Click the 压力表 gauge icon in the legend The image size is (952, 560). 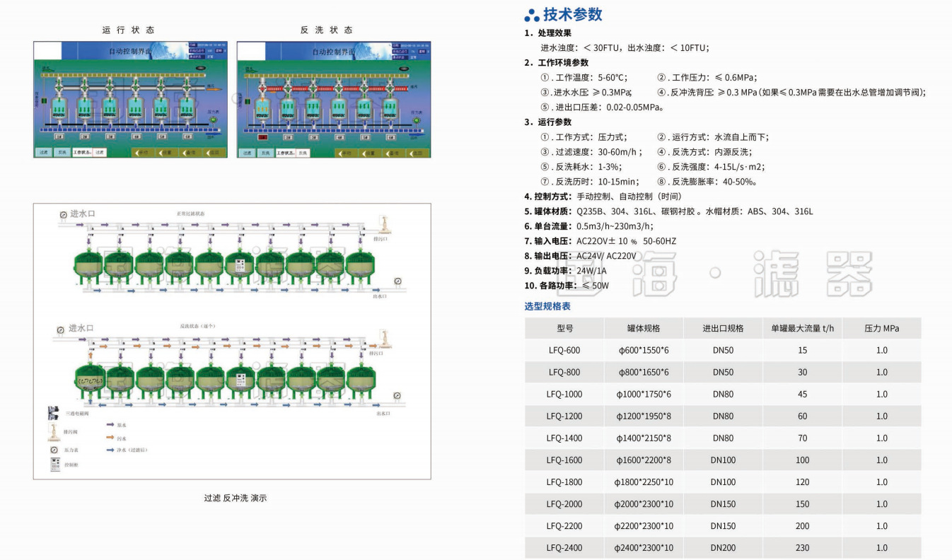coord(53,450)
